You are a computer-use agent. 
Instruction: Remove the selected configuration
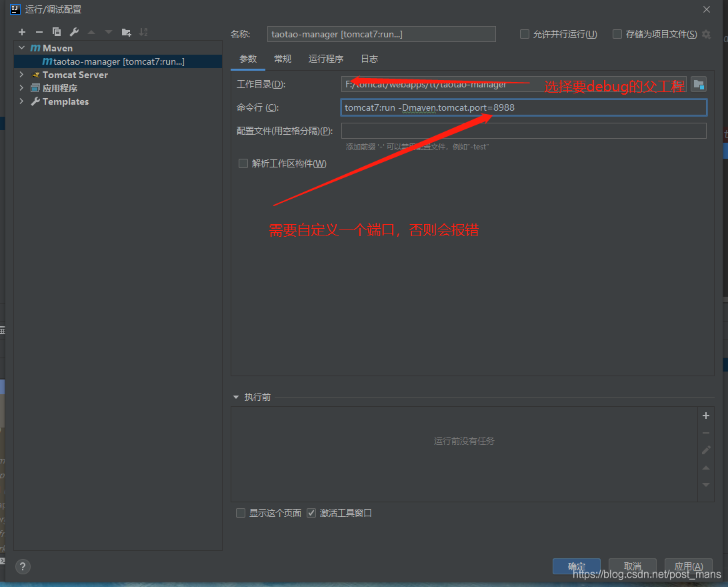(x=39, y=31)
